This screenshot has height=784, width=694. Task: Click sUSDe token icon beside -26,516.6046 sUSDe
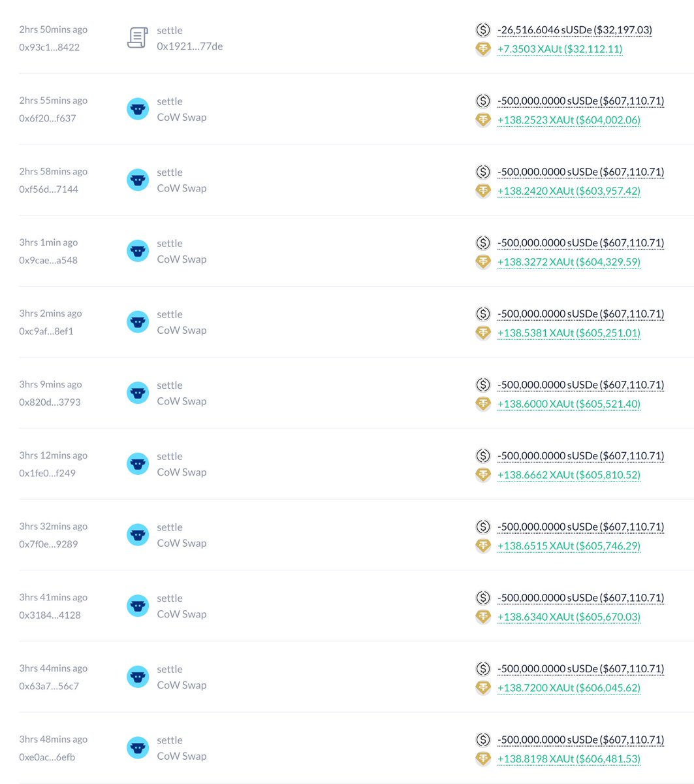pos(482,29)
